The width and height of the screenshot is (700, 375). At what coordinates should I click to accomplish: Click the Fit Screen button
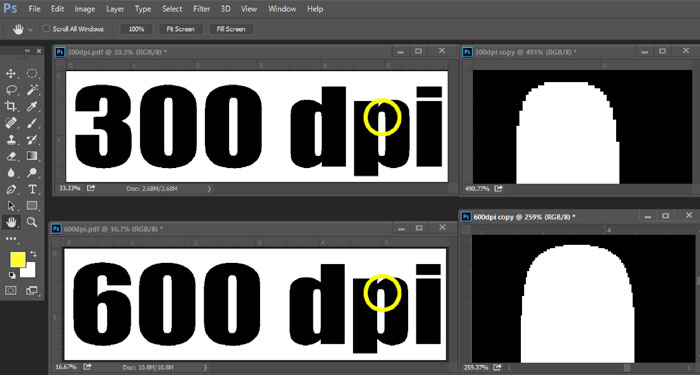pos(181,29)
